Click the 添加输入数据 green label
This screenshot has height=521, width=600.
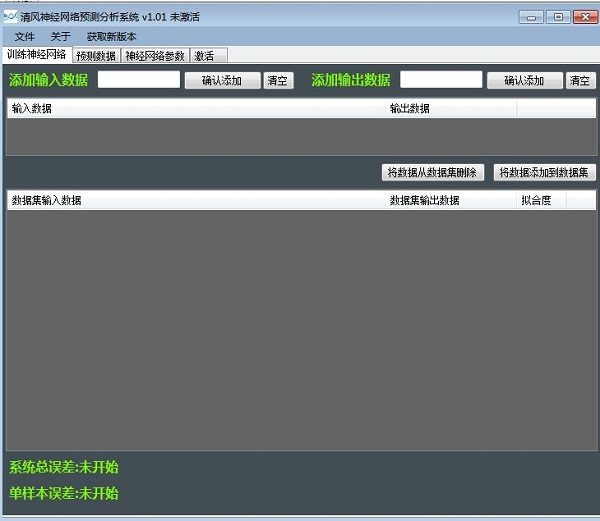pos(49,80)
